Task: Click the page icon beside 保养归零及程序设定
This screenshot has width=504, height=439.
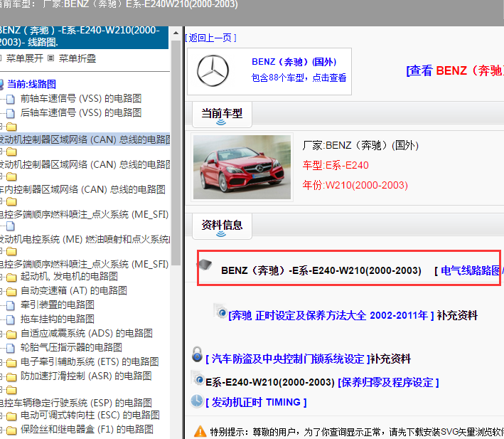Action: pos(198,378)
